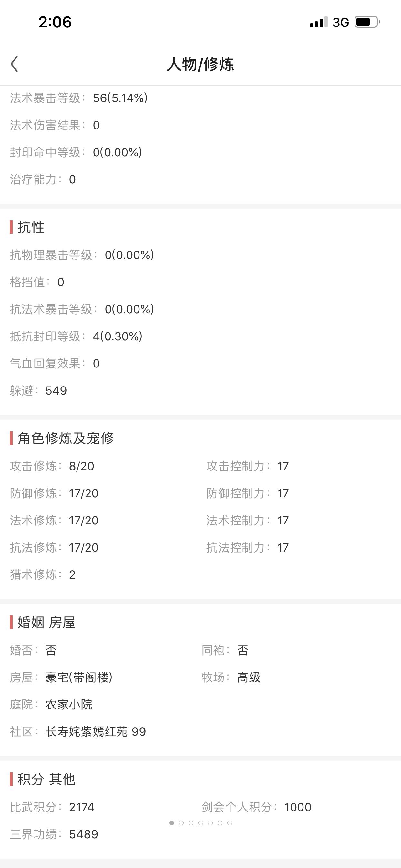The width and height of the screenshot is (401, 868).
Task: Tap the cellular signal strength icon
Action: coord(318,22)
